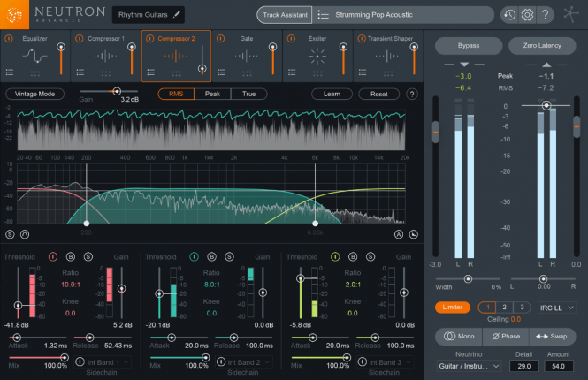Toggle the Compressor 1 module power button
Viewport: 588px width, 380px height.
click(80, 39)
